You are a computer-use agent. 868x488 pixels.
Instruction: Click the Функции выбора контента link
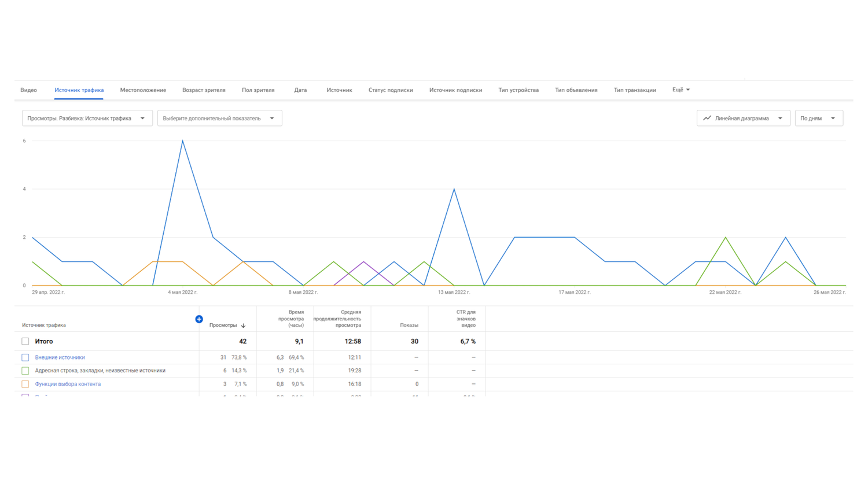68,384
